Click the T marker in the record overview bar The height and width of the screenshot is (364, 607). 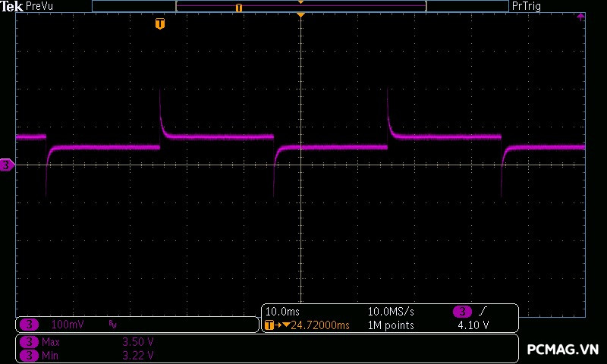point(239,8)
